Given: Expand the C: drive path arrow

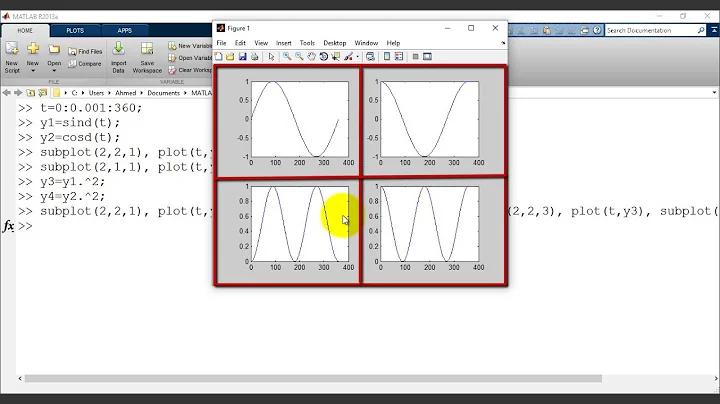Looking at the screenshot, I should (83, 93).
